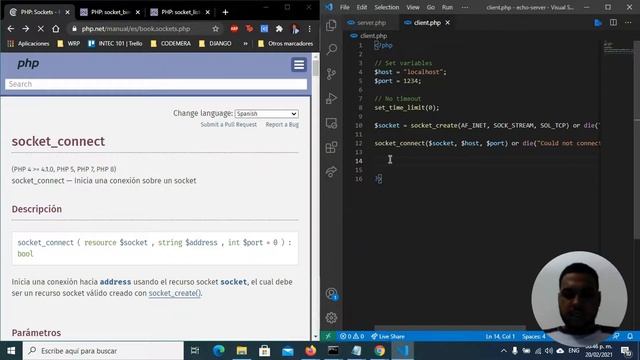
Task: Open the CODEMERA bookmark folder
Action: click(x=171, y=43)
